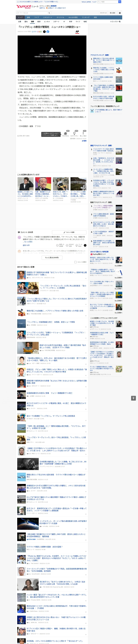Click the blue web search magnifier button

120,2
